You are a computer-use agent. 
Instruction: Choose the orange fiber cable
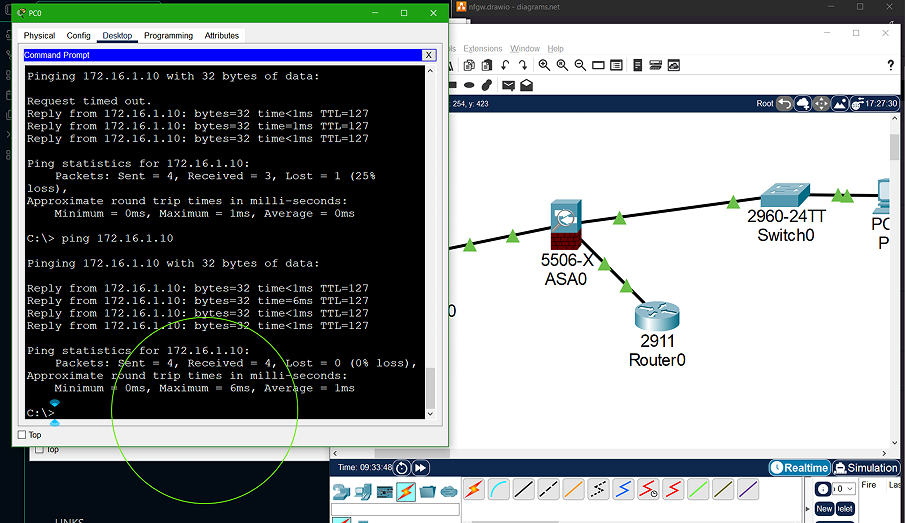click(x=573, y=490)
